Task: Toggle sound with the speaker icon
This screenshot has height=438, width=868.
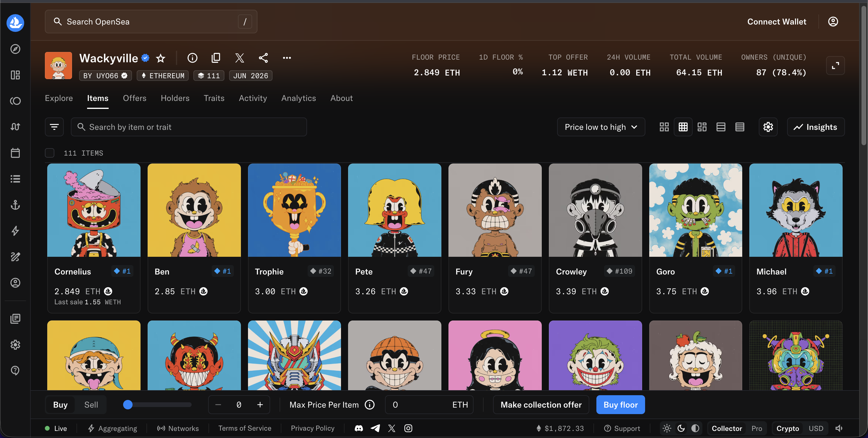Action: 839,428
